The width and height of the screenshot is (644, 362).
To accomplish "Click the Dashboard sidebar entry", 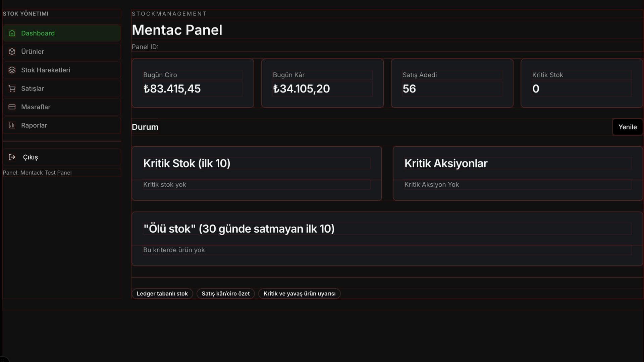I will [38, 33].
